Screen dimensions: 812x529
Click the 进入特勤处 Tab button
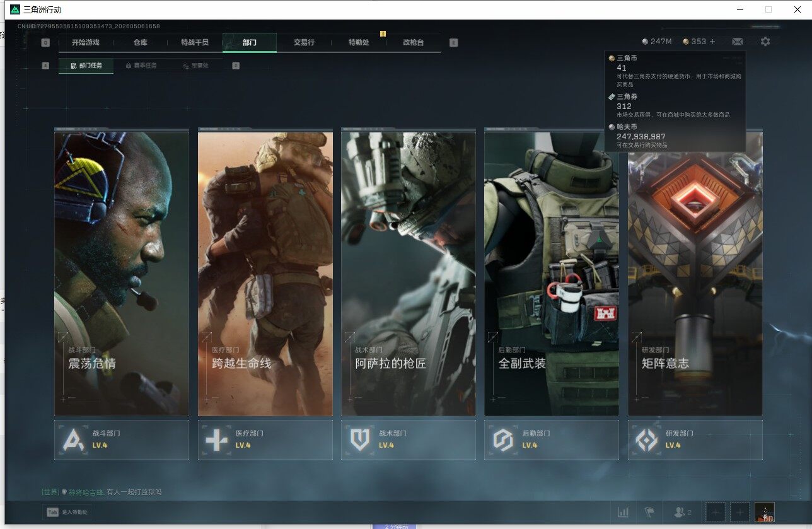[67, 513]
